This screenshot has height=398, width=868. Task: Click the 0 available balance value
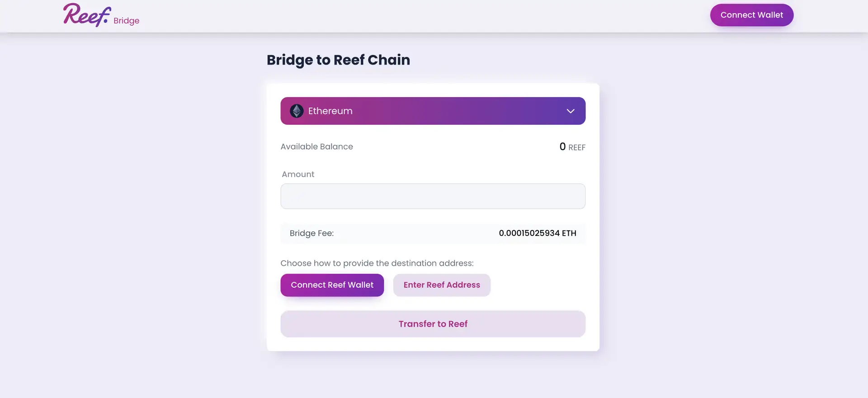[562, 146]
